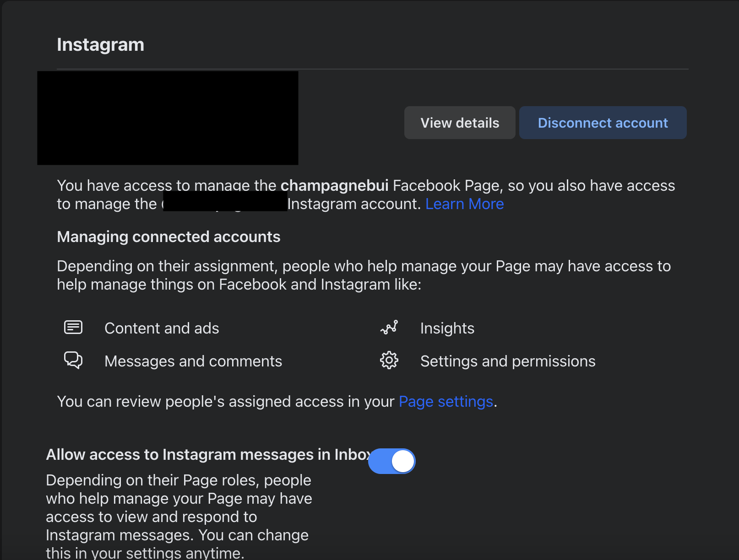The height and width of the screenshot is (560, 739).
Task: Click the Messages and comments chat bubble icon
Action: [x=73, y=360]
